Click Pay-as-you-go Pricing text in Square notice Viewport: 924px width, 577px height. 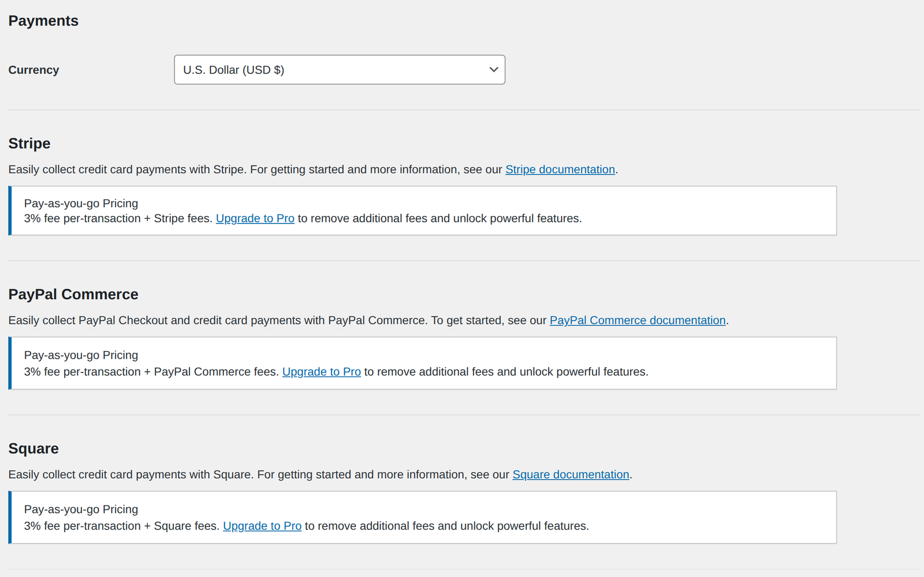[81, 509]
